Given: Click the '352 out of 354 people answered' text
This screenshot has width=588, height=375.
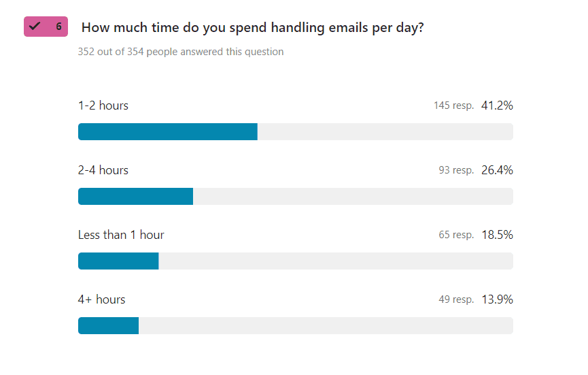Looking at the screenshot, I should tap(180, 52).
